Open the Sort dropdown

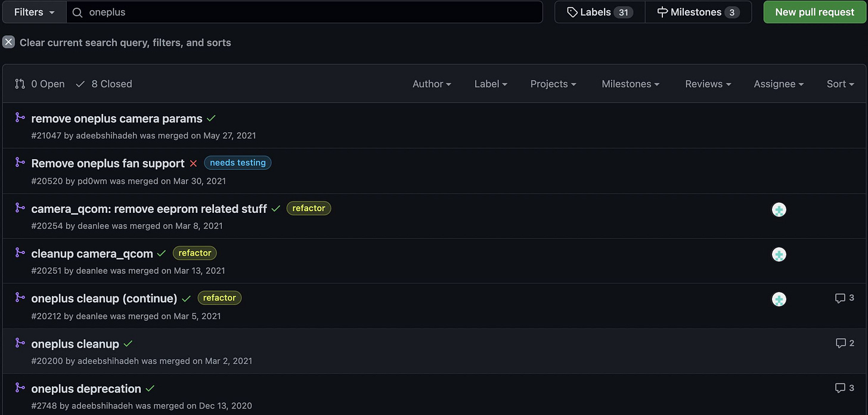coord(841,84)
